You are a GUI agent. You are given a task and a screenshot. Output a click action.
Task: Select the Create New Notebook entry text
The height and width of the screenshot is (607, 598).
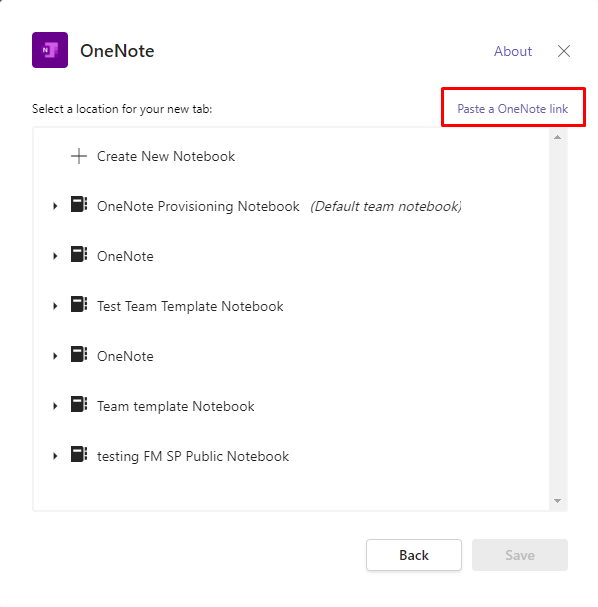pos(166,156)
